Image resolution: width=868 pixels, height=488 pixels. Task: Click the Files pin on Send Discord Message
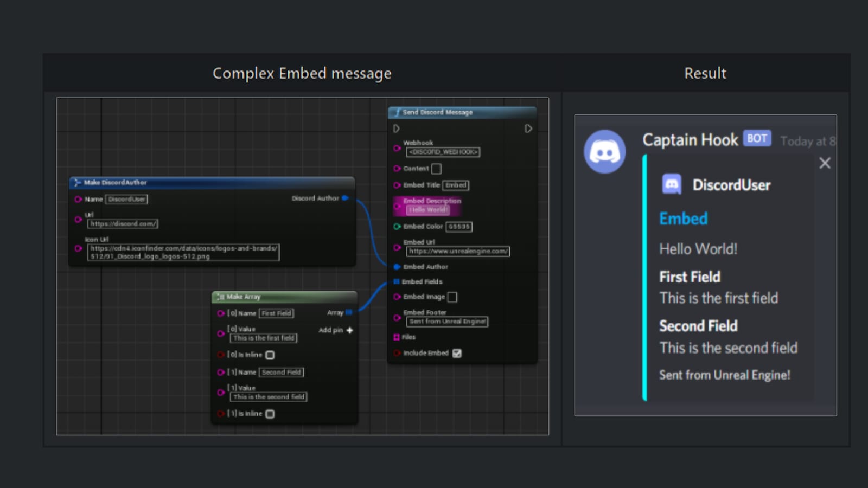pos(397,337)
